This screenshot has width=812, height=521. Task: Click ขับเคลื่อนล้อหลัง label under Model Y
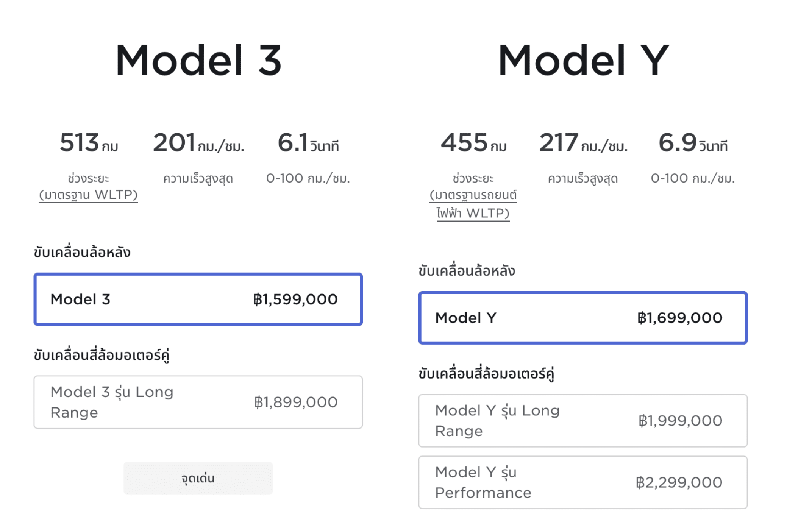[467, 271]
